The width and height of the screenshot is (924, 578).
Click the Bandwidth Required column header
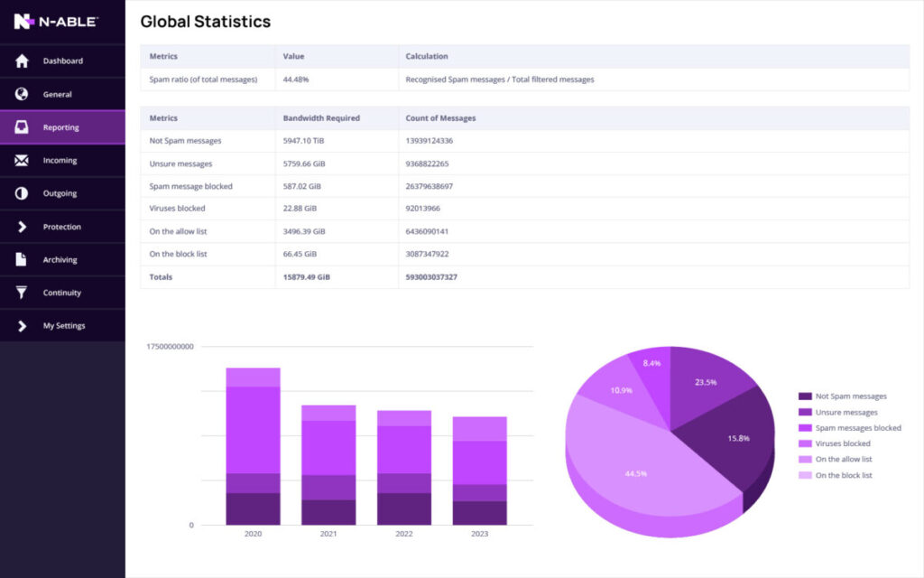point(321,118)
